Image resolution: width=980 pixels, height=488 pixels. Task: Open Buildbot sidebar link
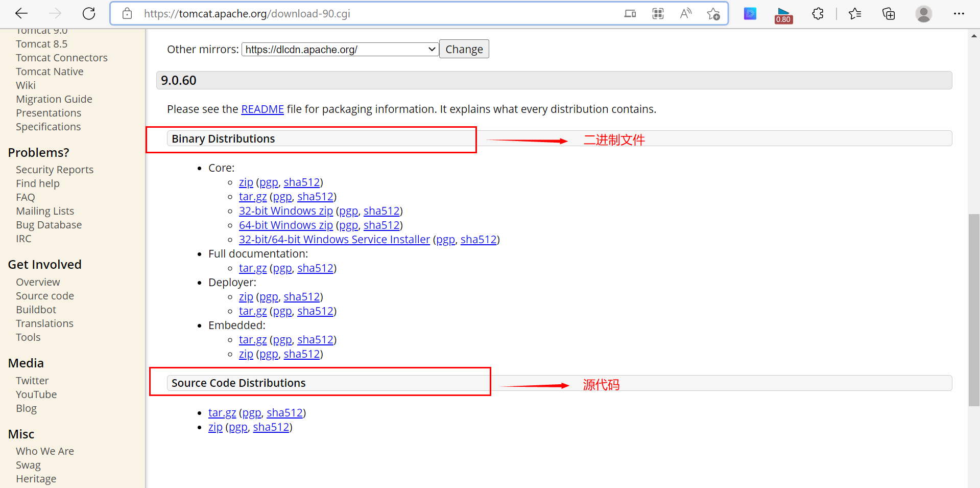click(36, 310)
